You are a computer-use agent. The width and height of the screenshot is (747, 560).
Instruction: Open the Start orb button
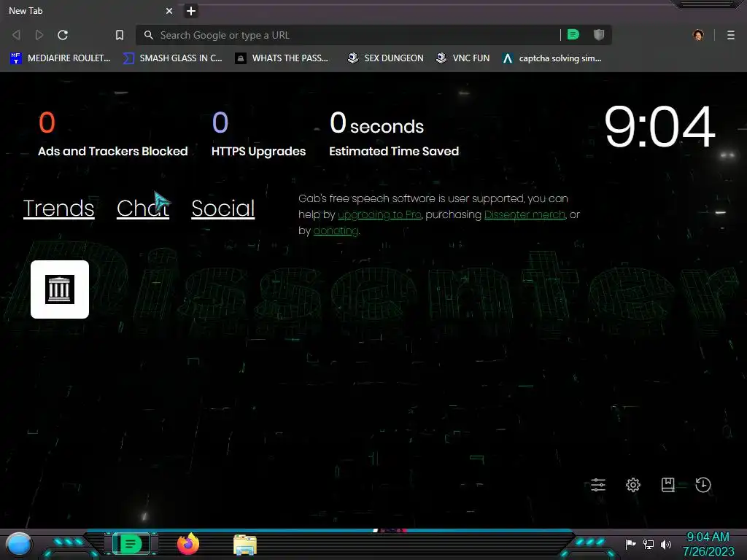pyautogui.click(x=19, y=545)
